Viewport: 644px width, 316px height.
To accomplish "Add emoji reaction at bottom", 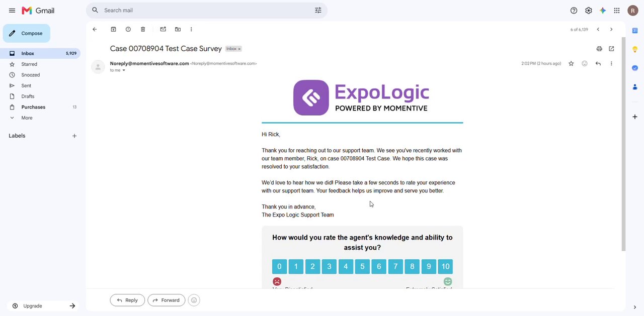I will pos(194,300).
